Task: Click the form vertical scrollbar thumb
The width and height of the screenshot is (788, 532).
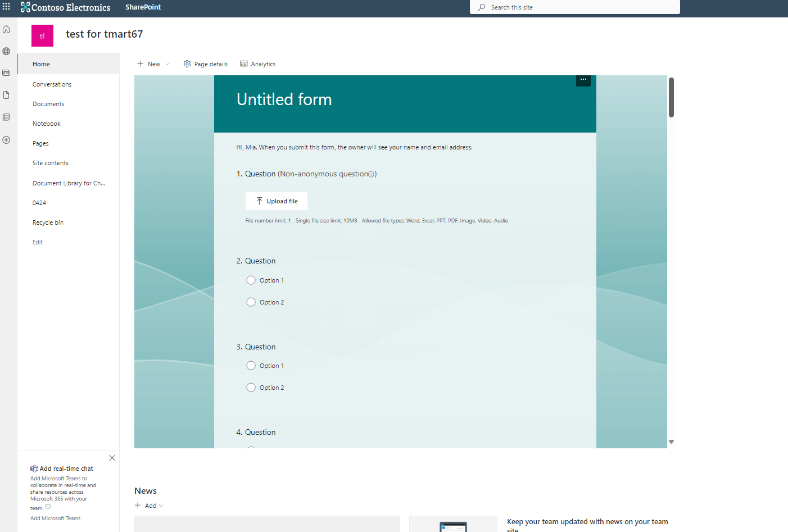Action: 671,97
